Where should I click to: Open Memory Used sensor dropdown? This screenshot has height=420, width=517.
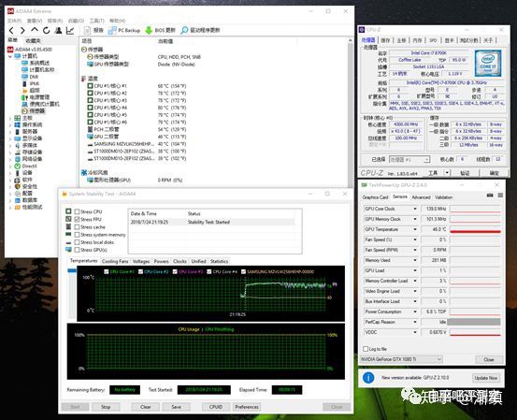point(415,260)
